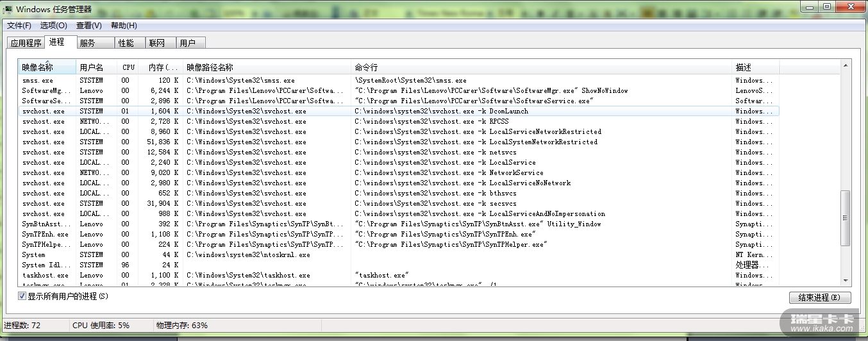Sort by CPU column header
Image resolution: width=868 pixels, height=341 pixels.
coord(128,67)
